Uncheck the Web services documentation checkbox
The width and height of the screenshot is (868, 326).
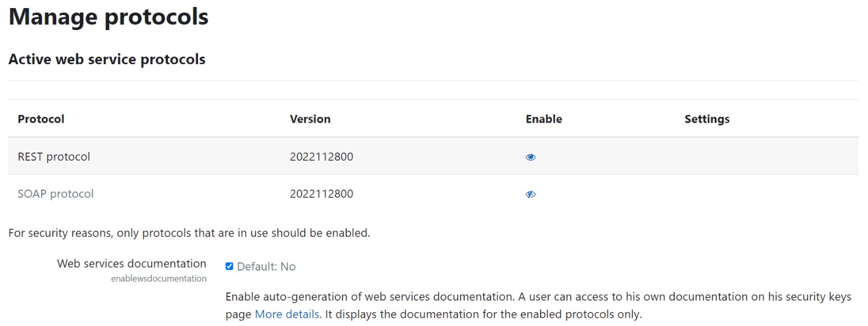coord(229,266)
